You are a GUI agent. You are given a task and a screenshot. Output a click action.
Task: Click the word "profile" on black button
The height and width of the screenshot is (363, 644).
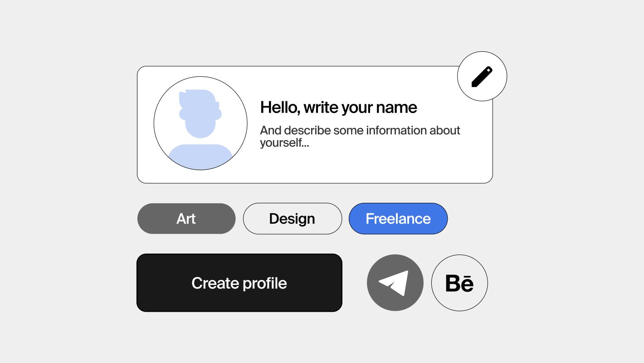264,283
